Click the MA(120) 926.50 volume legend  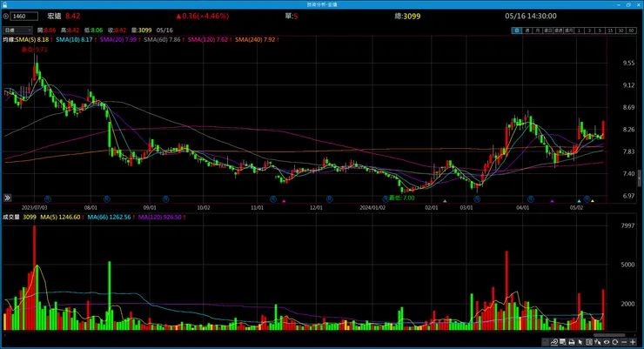tap(161, 217)
